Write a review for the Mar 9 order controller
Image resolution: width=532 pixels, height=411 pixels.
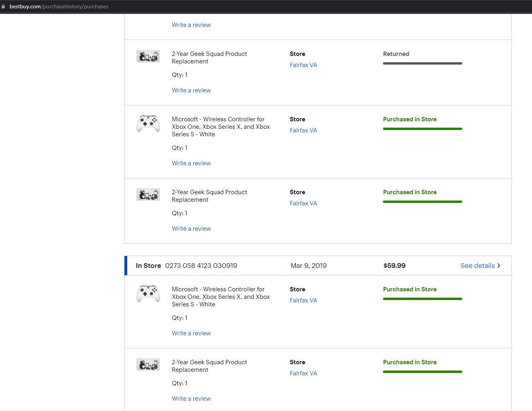pyautogui.click(x=191, y=333)
